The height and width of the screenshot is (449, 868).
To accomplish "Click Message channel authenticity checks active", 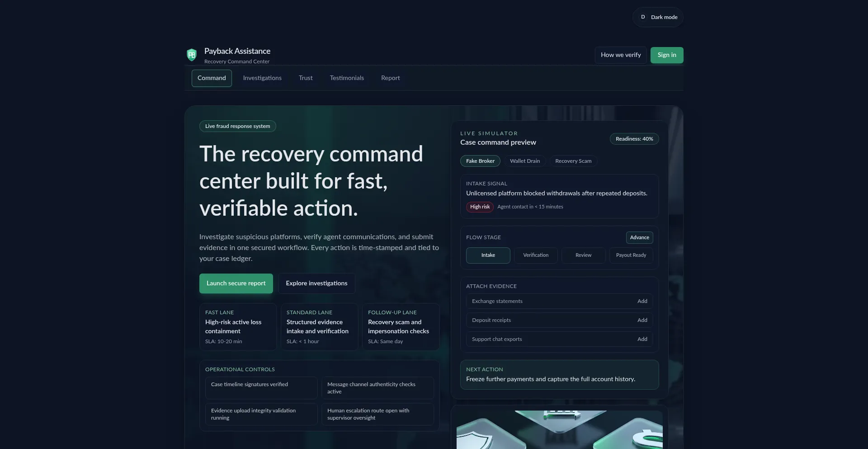I will (x=377, y=388).
